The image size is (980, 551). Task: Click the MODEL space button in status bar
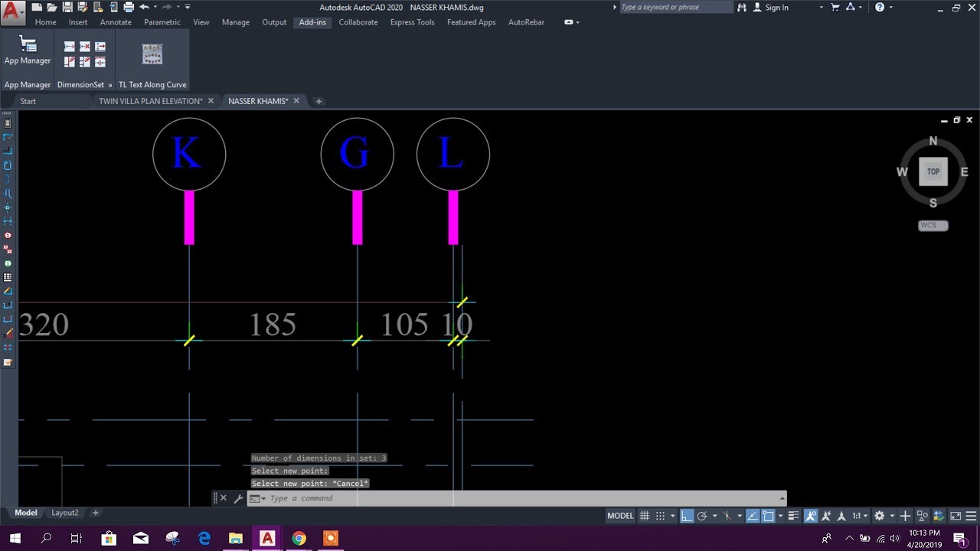(x=620, y=516)
